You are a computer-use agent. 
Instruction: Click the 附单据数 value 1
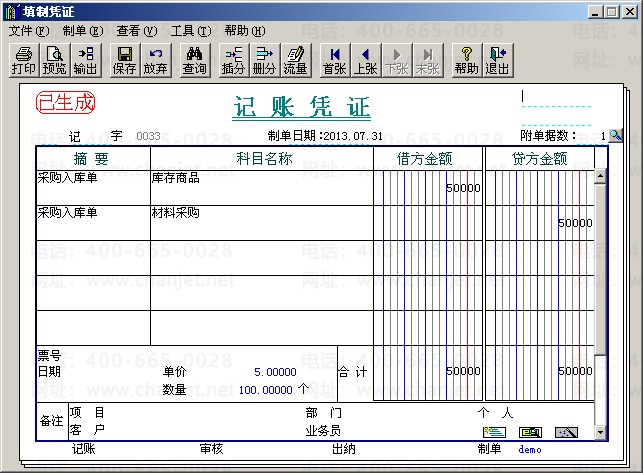click(603, 136)
